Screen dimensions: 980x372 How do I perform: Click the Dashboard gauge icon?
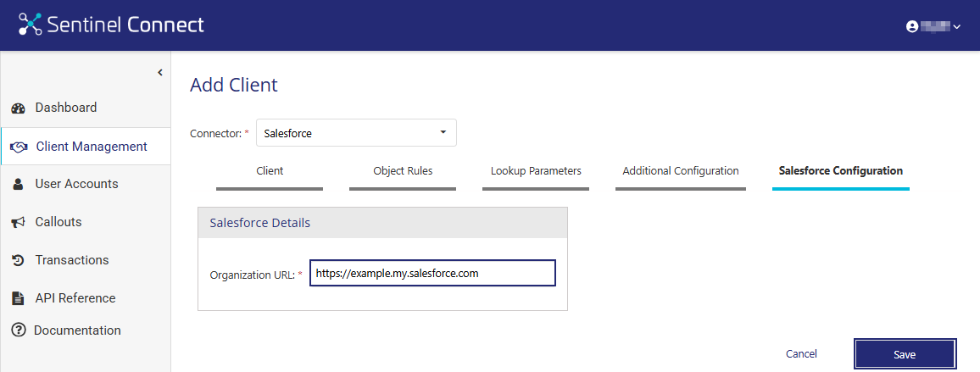click(x=18, y=108)
